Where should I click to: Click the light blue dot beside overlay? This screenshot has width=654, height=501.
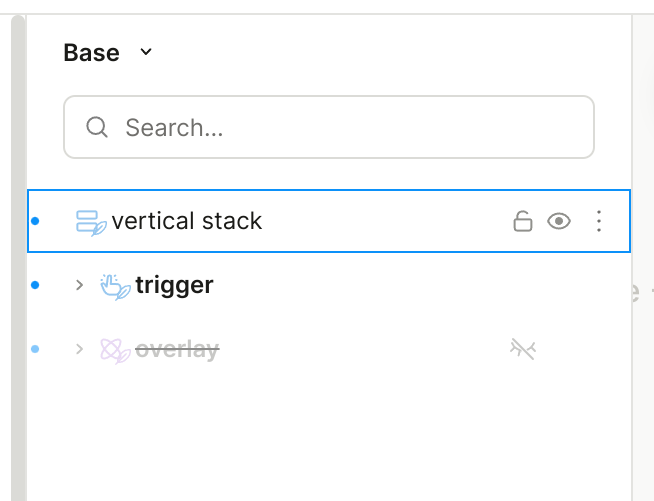(35, 349)
